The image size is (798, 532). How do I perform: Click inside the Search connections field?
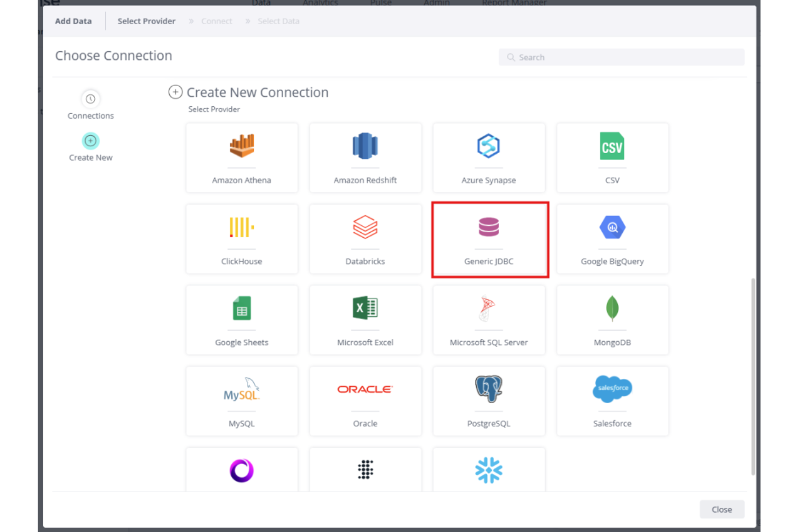pos(620,57)
